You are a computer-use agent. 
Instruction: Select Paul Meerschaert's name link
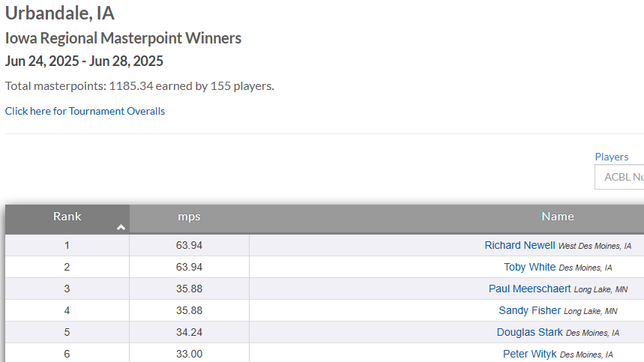529,289
